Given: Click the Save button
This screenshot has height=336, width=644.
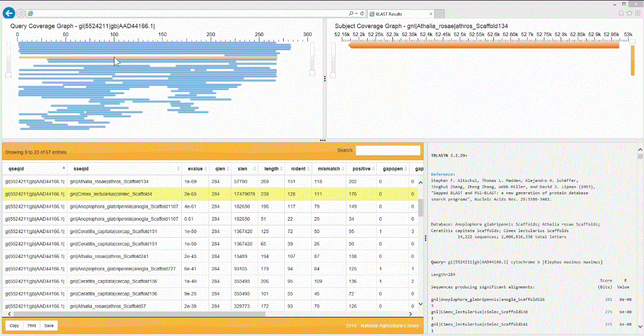Looking at the screenshot, I should 49,326.
